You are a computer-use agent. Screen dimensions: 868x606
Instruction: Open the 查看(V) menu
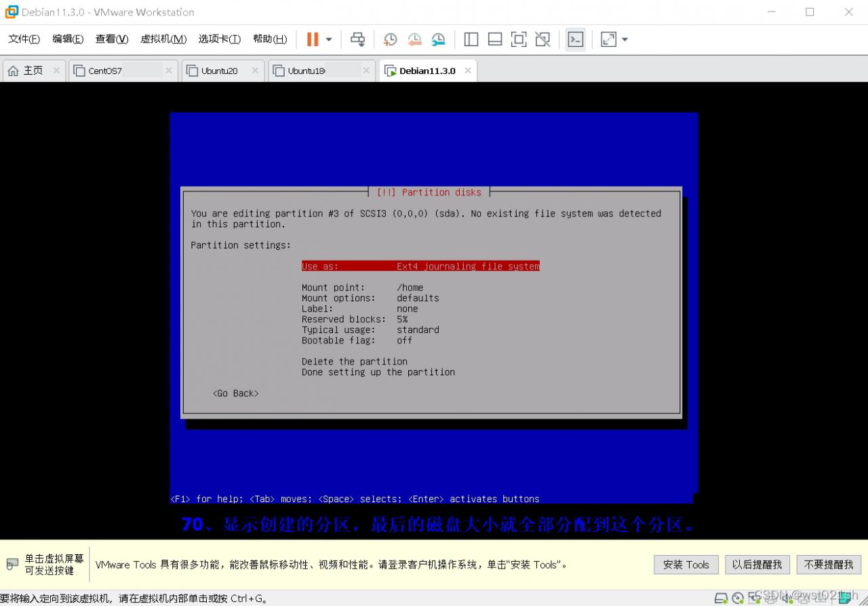click(x=112, y=39)
